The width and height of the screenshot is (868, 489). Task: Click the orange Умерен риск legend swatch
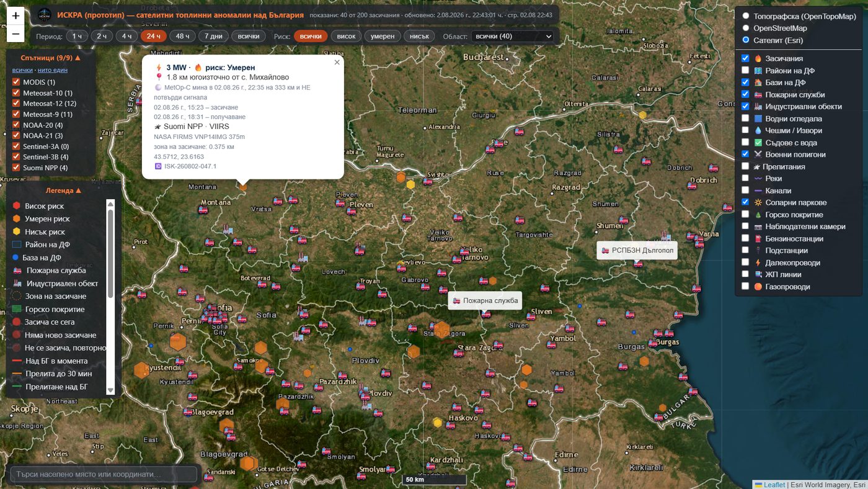click(17, 218)
